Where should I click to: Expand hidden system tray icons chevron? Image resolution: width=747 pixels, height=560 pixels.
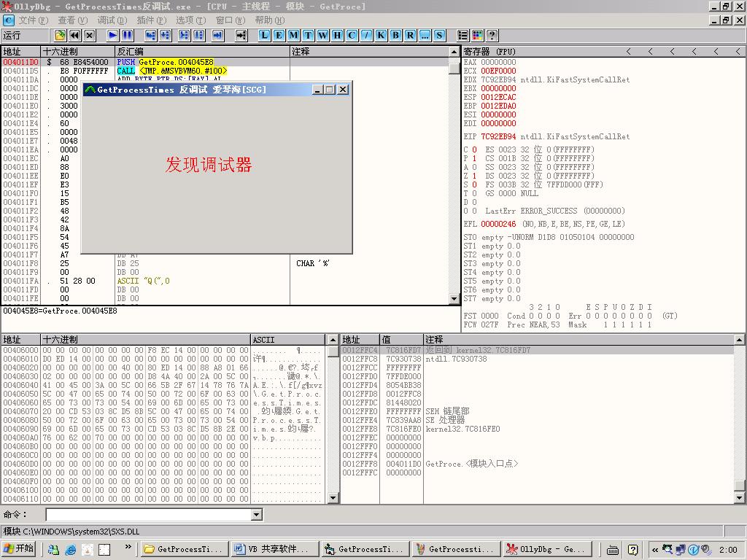tap(655, 550)
